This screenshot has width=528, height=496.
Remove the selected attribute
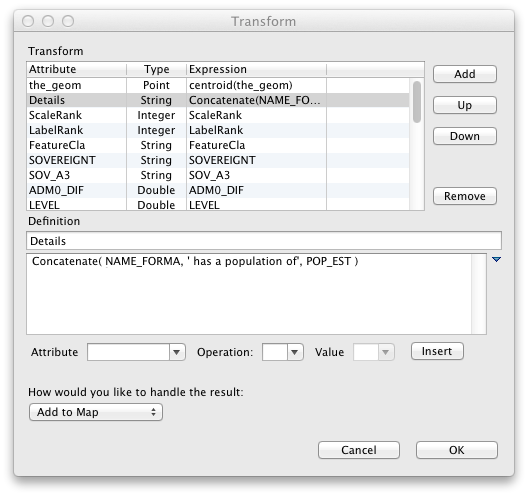pyautogui.click(x=465, y=196)
